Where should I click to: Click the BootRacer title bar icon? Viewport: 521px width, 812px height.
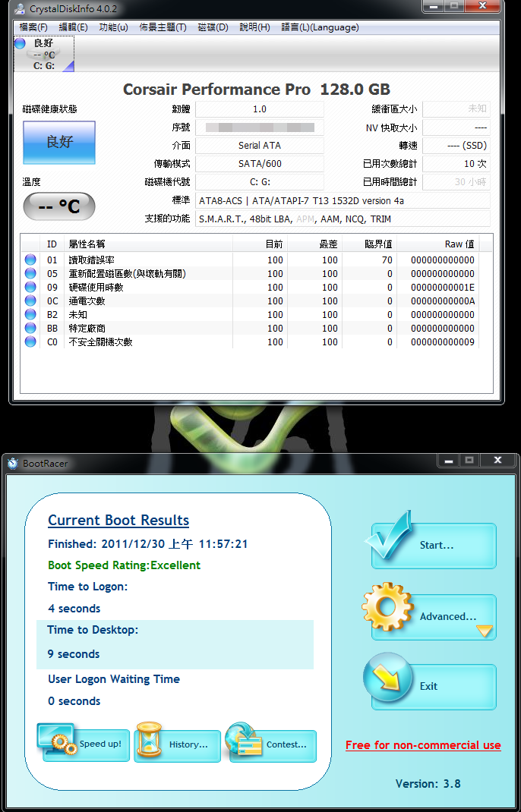pyautogui.click(x=12, y=464)
